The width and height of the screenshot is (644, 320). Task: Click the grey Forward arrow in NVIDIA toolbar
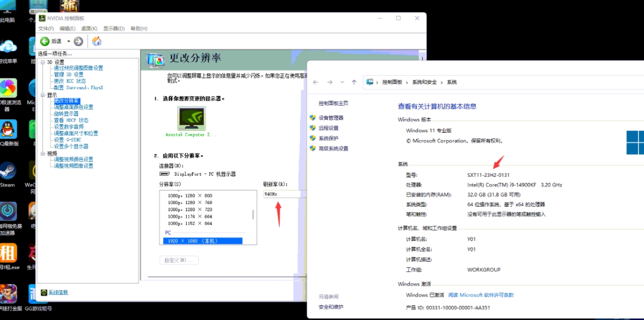(x=78, y=41)
